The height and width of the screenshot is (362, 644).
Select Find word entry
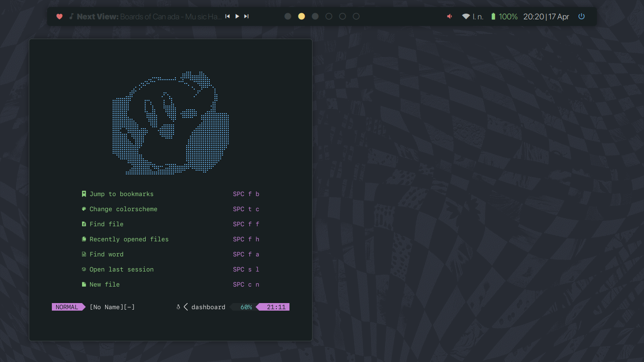[x=107, y=254]
